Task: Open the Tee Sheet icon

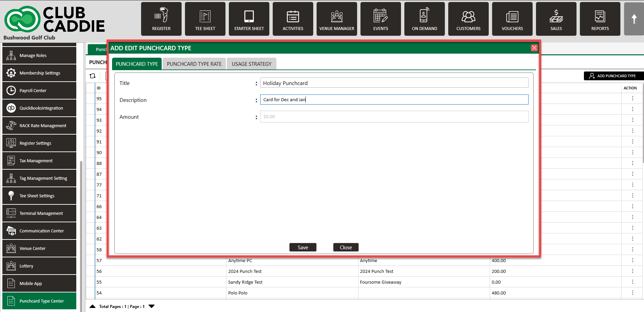Action: tap(205, 19)
